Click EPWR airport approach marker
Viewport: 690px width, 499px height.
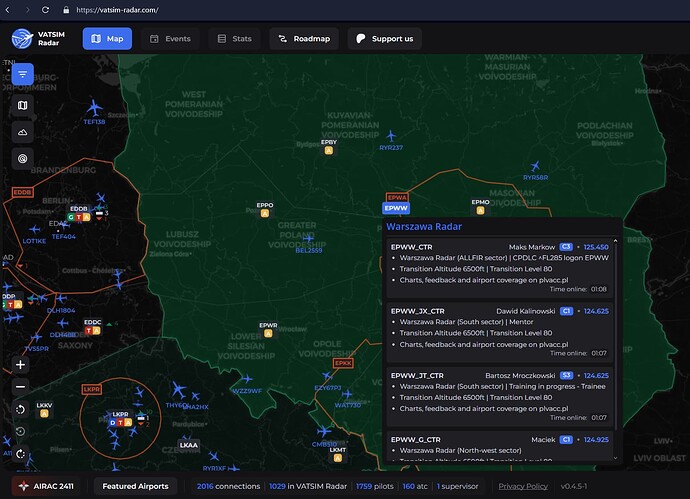[268, 334]
